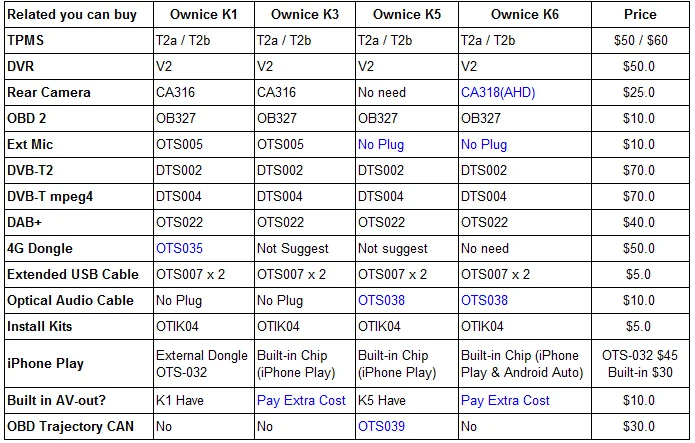
Task: Click the OTS-032 $45 Built-in $30 cell
Action: (640, 364)
